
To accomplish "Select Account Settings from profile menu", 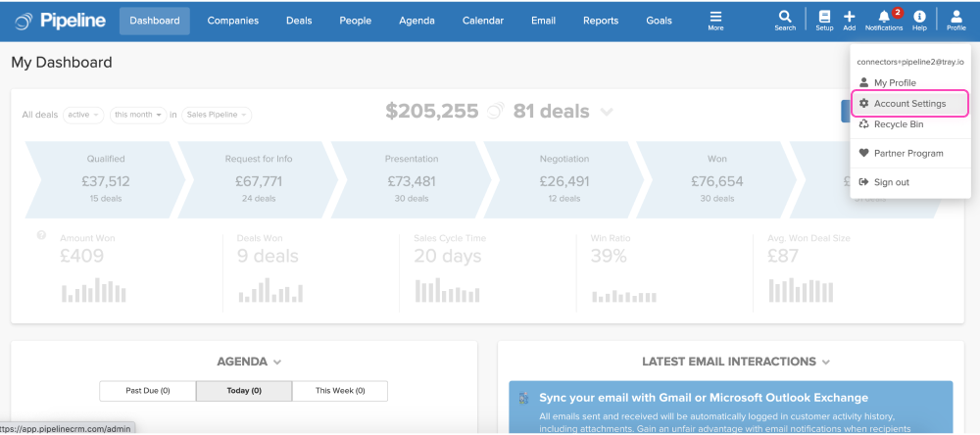I will point(909,104).
